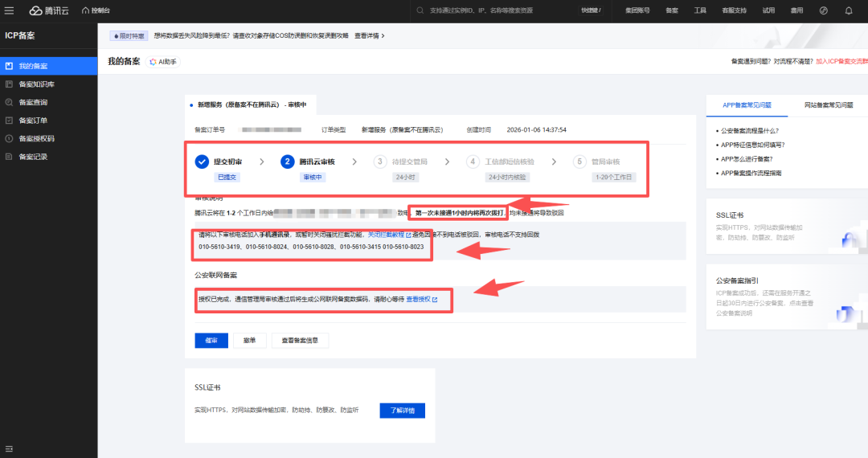Open 备案订单 in sidebar
Viewport: 868px width, 458px height.
[49, 120]
